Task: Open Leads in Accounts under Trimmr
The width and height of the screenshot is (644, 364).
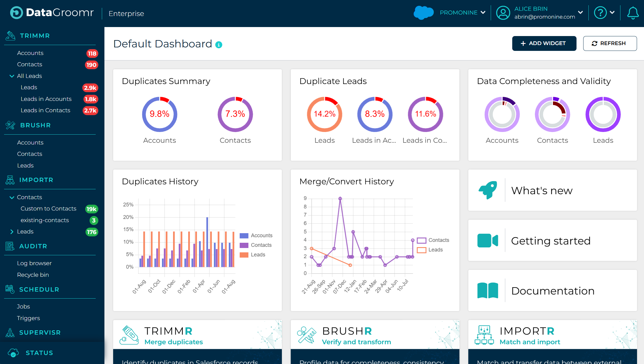Action: click(46, 99)
